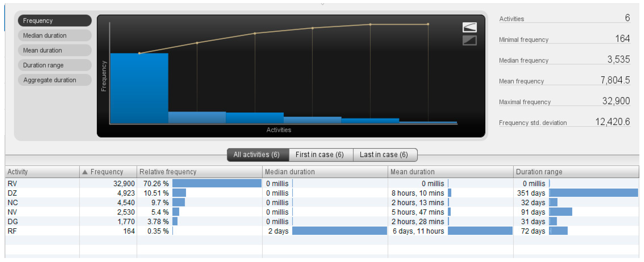The height and width of the screenshot is (262, 644).
Task: Click the Frequency column sort arrow
Action: tap(85, 172)
